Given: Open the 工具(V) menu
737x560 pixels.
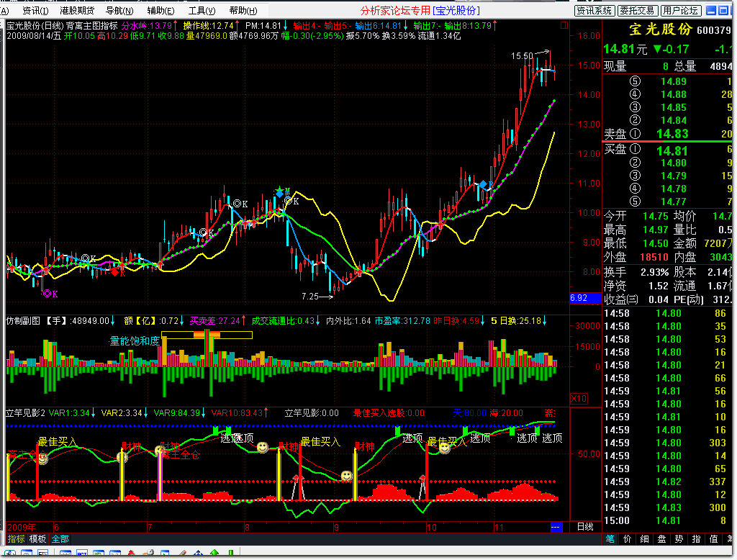Looking at the screenshot, I should [x=202, y=10].
